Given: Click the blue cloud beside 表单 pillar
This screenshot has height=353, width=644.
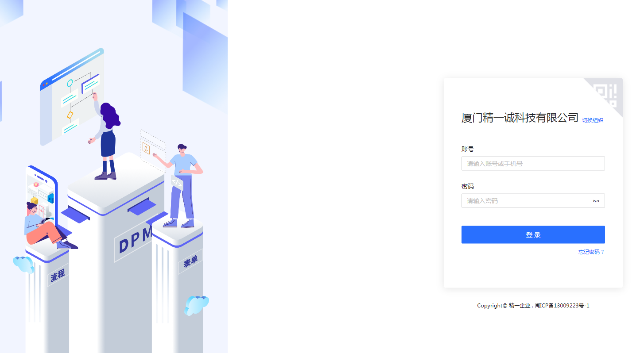Looking at the screenshot, I should click(197, 305).
